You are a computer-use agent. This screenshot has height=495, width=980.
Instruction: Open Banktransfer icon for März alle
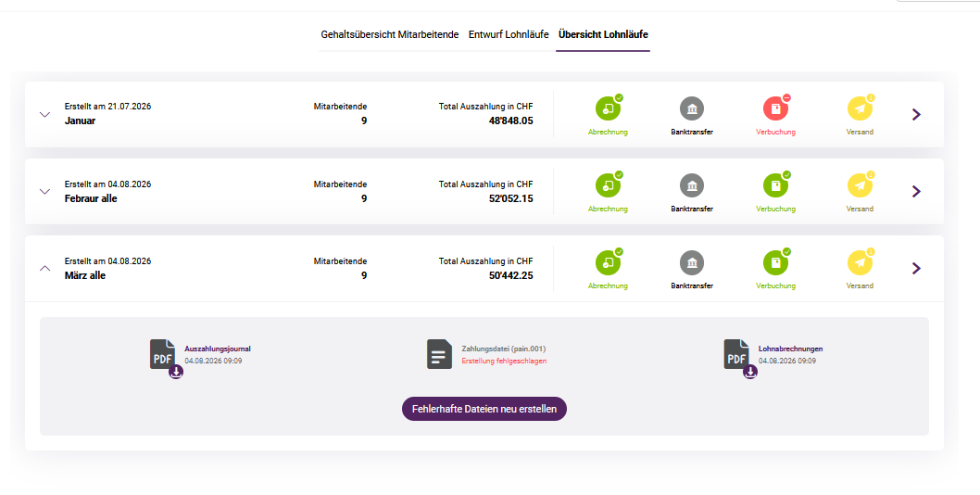(692, 263)
